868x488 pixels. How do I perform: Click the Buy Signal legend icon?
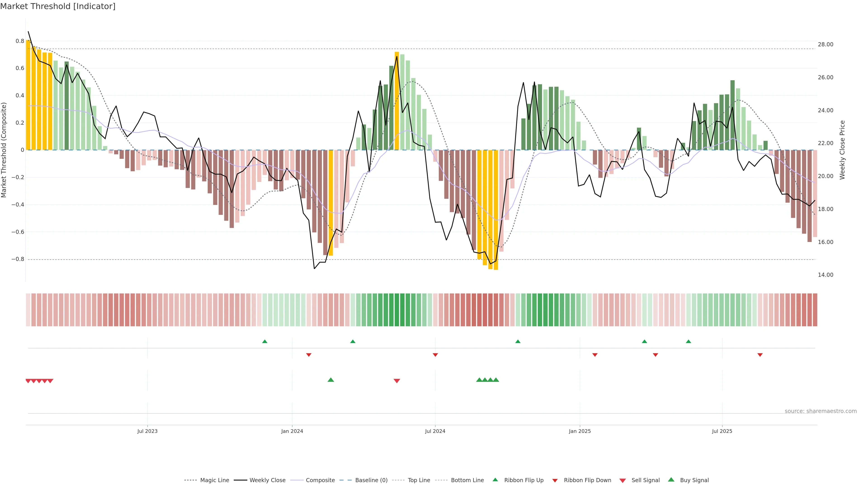(671, 480)
